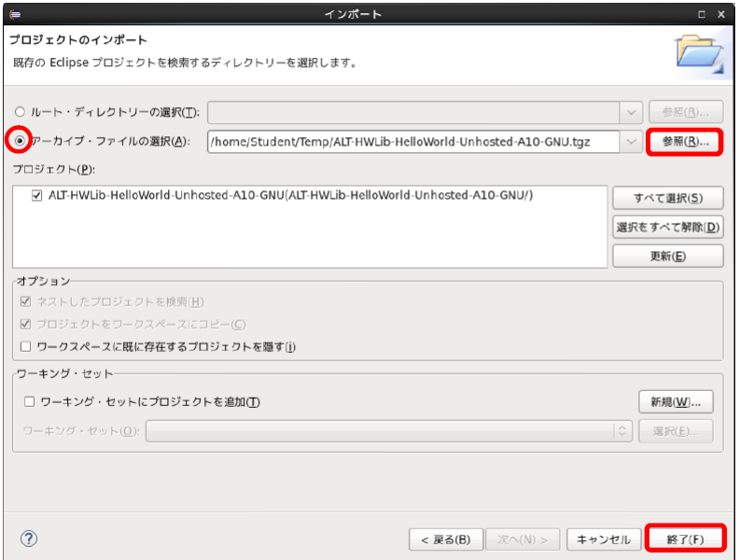Click the Refresh projects button
The width and height of the screenshot is (739, 560).
click(x=667, y=256)
